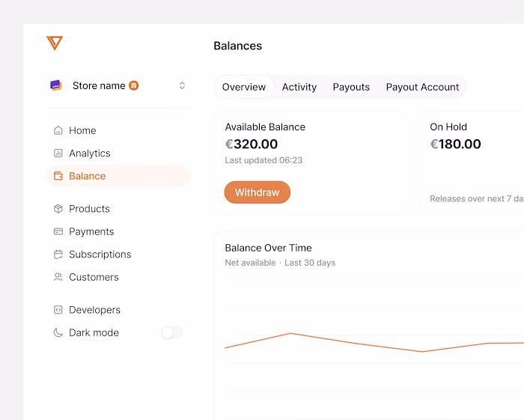The height and width of the screenshot is (420, 524).
Task: Click the Dark mode moon icon
Action: click(58, 332)
